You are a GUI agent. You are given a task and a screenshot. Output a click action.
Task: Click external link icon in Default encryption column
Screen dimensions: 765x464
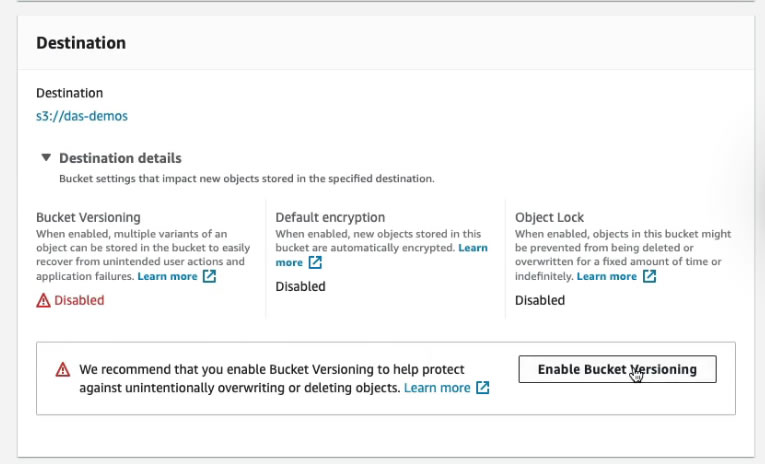[315, 263]
